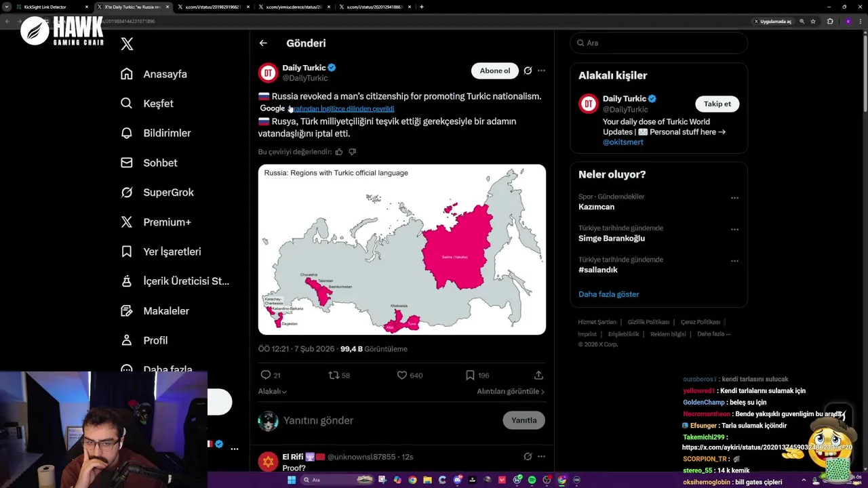Open Makaleler articles page
The width and height of the screenshot is (868, 488).
pos(155,310)
